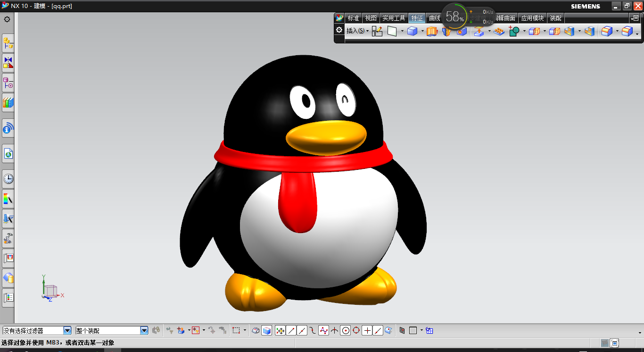The image size is (644, 352).
Task: Open the History clock sidebar tab
Action: (x=8, y=179)
